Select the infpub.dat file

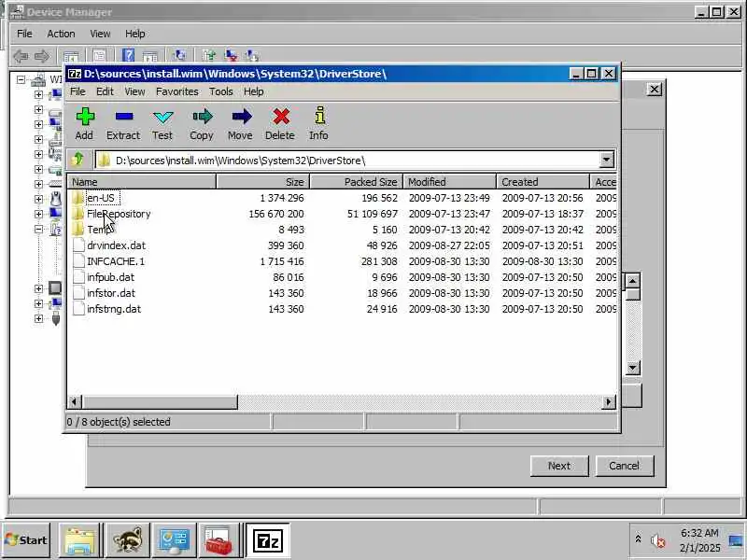click(x=110, y=277)
